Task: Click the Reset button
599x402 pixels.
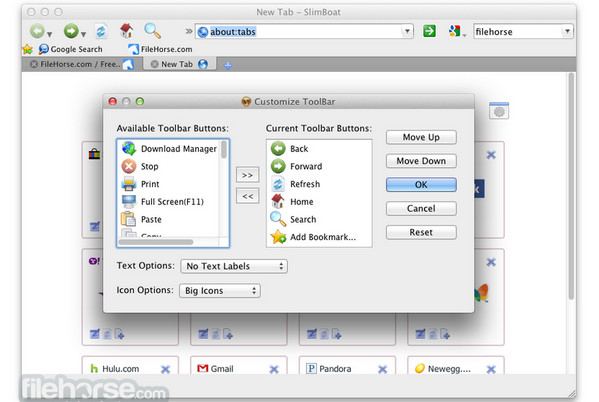Action: 421,232
